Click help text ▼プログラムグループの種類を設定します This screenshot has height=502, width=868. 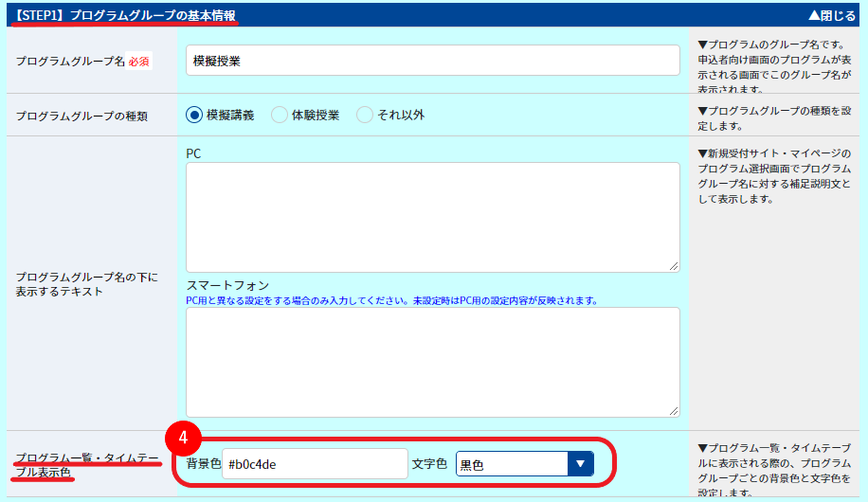[774, 118]
